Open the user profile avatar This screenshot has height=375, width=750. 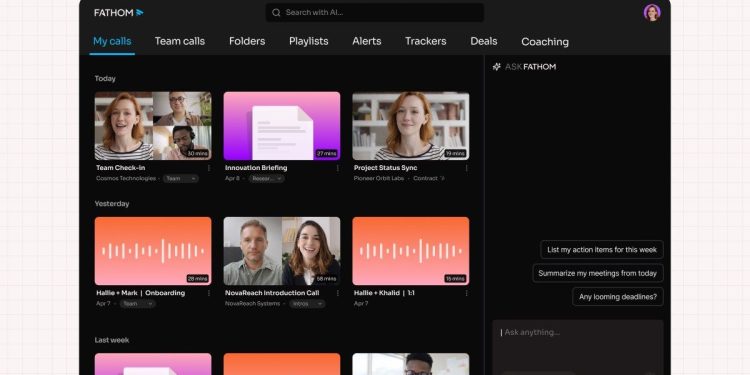click(x=652, y=12)
